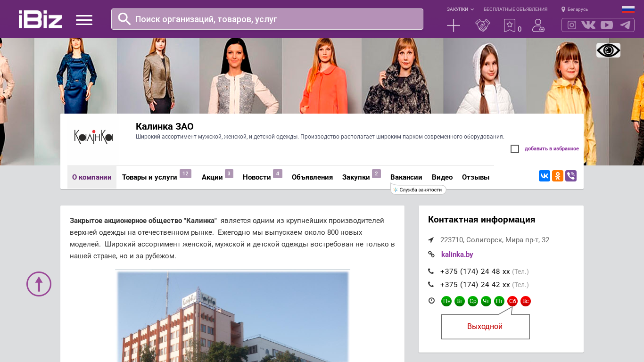Switch language via Russian flag
The width and height of the screenshot is (644, 362).
[628, 9]
